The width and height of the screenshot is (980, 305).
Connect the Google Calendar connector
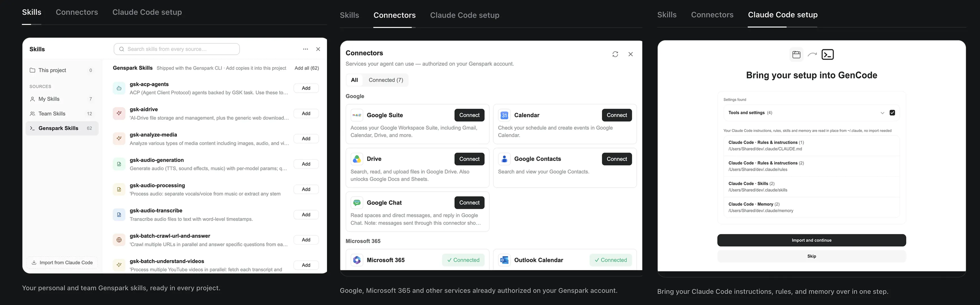(617, 115)
